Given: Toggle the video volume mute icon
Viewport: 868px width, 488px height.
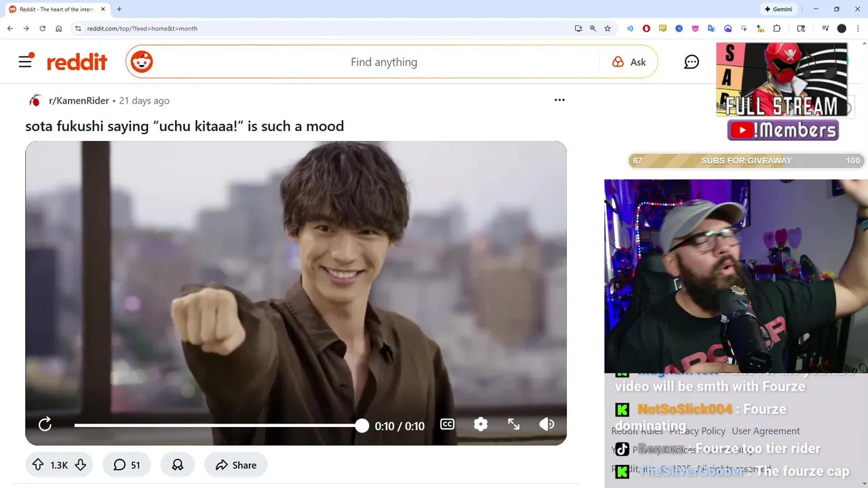Looking at the screenshot, I should click(547, 424).
